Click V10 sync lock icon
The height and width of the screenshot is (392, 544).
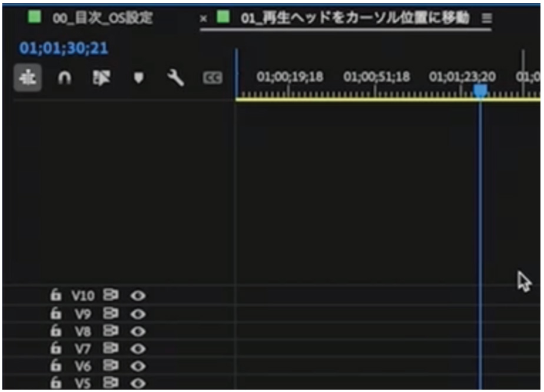[x=110, y=295]
